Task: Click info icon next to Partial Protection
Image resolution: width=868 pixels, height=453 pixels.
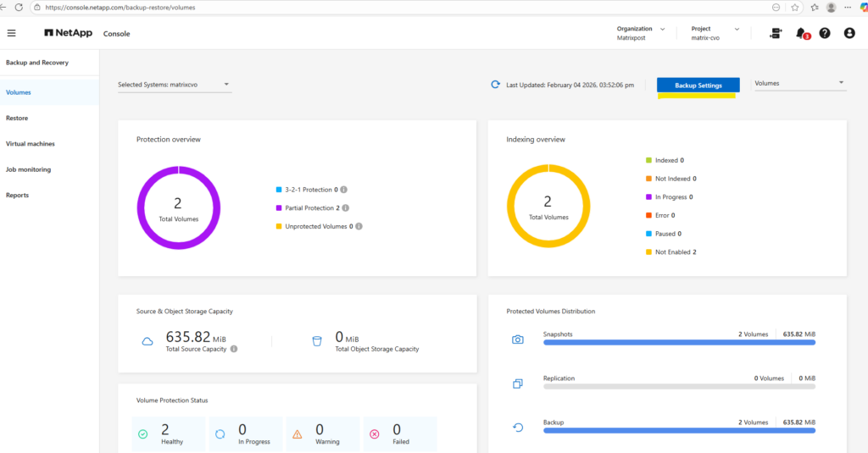Action: 346,207
